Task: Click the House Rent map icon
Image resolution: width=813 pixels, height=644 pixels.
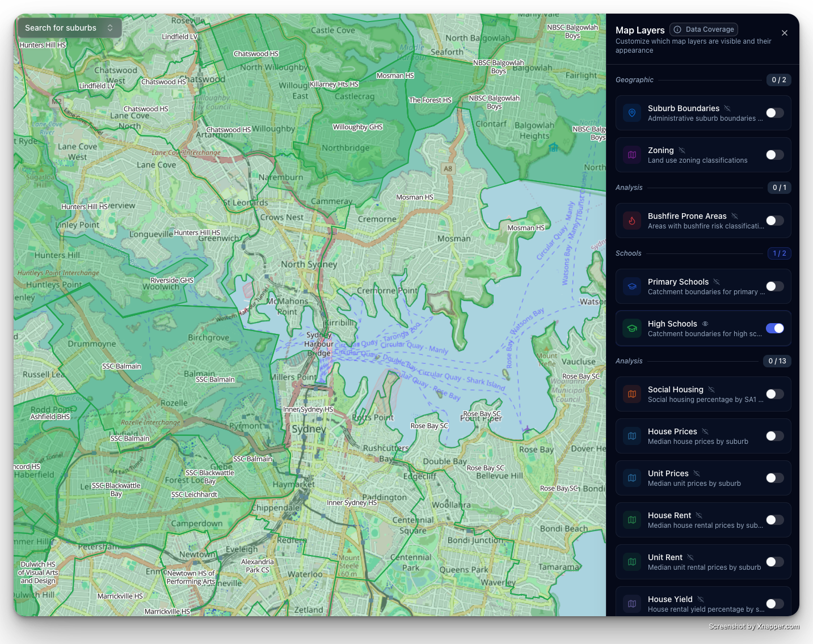Action: click(x=632, y=520)
